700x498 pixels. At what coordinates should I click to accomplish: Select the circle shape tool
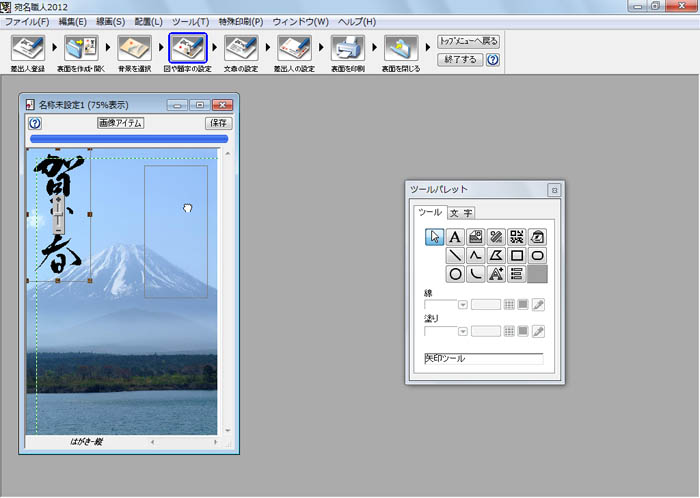click(x=455, y=274)
